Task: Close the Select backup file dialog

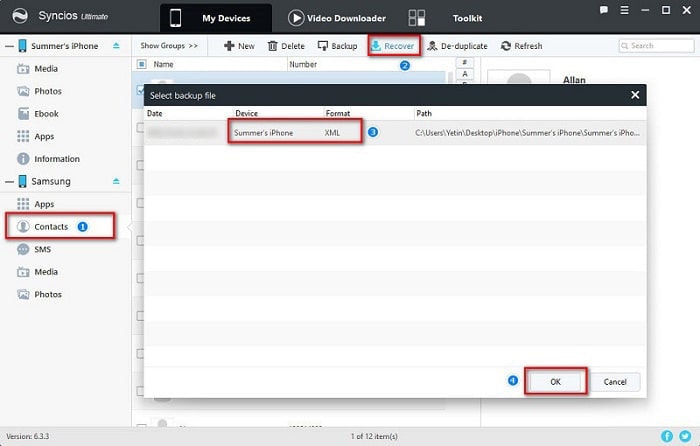Action: [634, 95]
